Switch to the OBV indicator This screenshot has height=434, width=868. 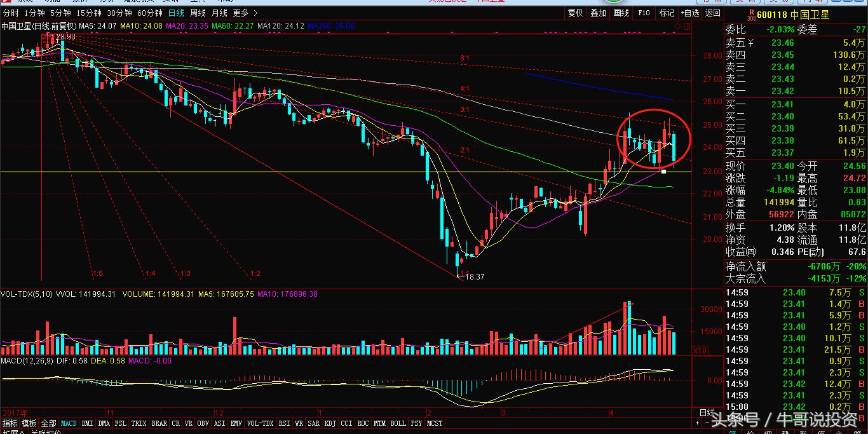[203, 423]
